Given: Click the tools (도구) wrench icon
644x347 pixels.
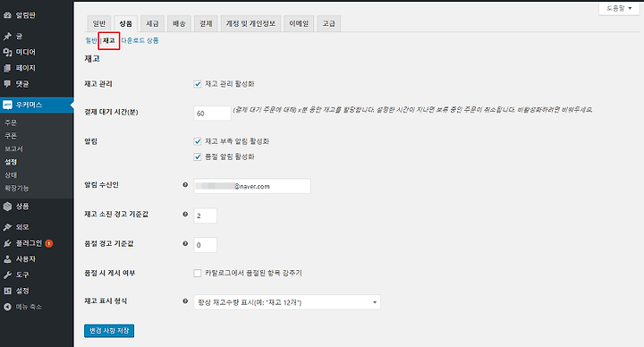Looking at the screenshot, I should (x=7, y=275).
